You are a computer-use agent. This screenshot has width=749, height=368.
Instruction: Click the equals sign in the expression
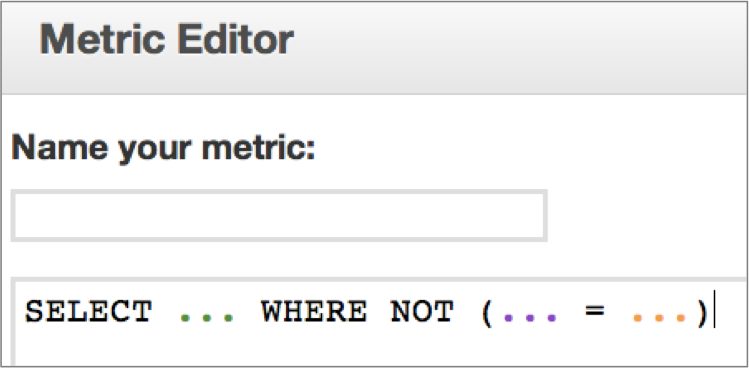(x=595, y=311)
